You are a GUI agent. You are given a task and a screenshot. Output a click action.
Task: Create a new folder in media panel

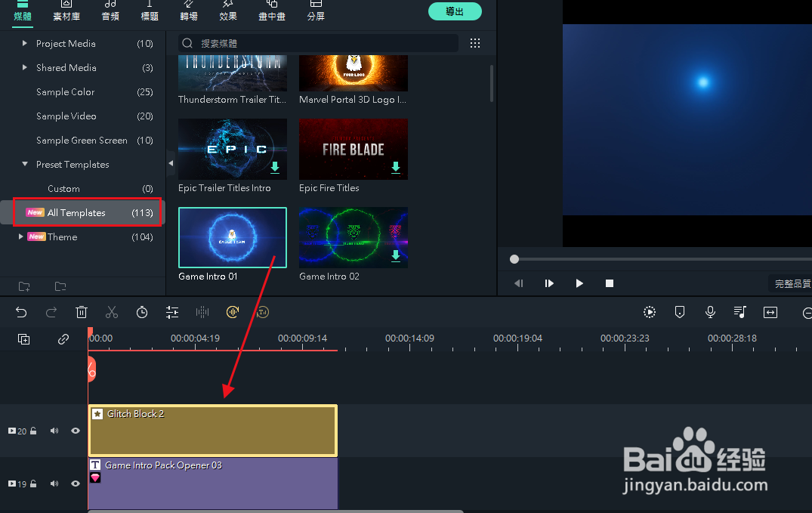(x=24, y=286)
